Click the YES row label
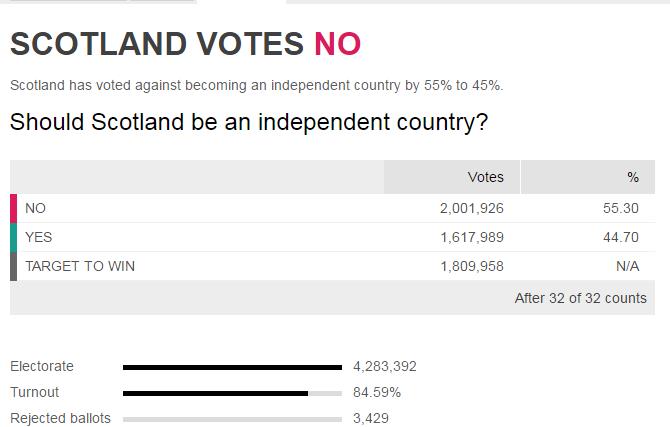The image size is (670, 427). tap(39, 237)
